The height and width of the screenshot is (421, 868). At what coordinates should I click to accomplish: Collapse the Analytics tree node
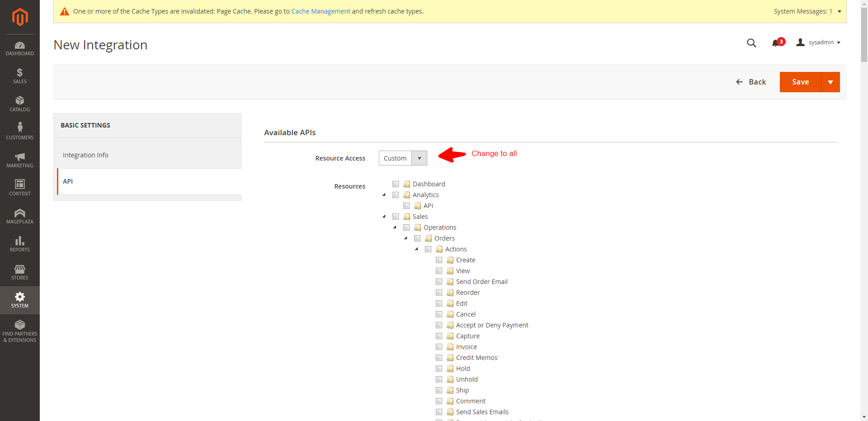[384, 195]
